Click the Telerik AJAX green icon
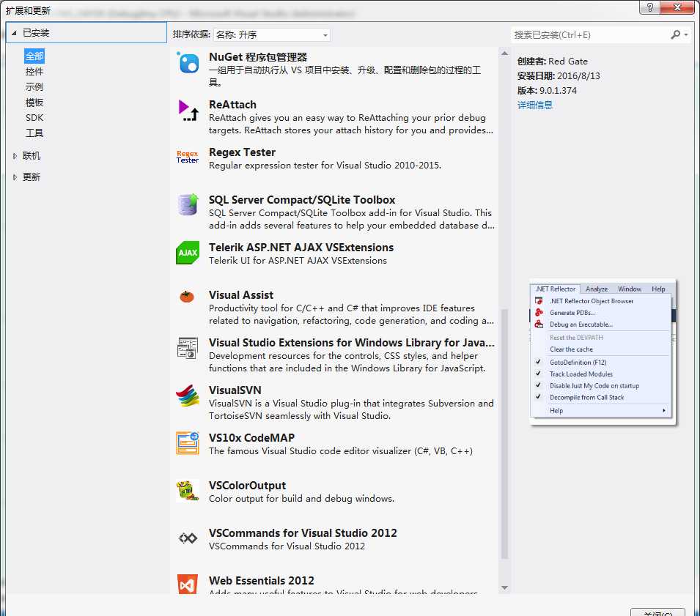Image resolution: width=700 pixels, height=616 pixels. pos(188,253)
